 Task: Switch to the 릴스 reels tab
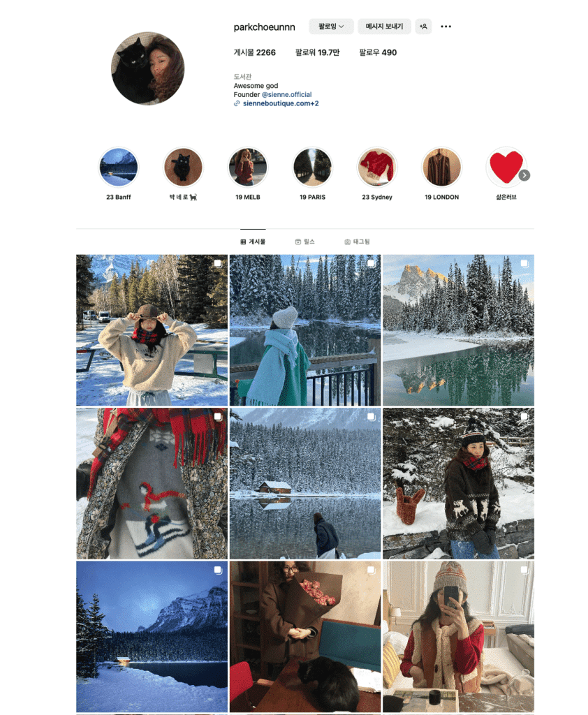tap(304, 242)
